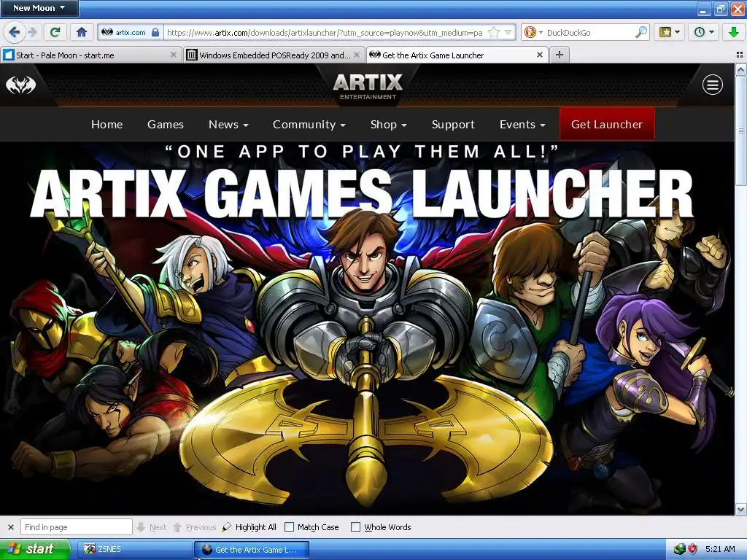Go forward with the Forward arrow
Image resolution: width=747 pixels, height=560 pixels.
32,32
